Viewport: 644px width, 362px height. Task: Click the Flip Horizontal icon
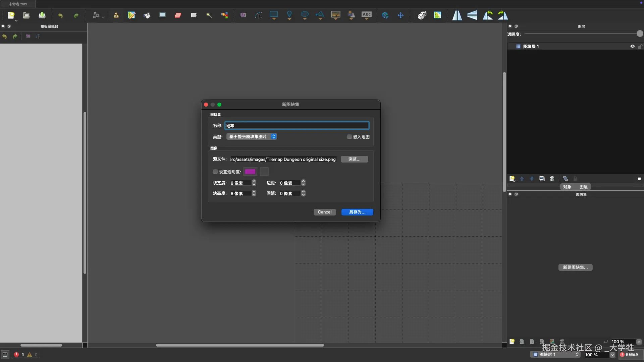(457, 15)
